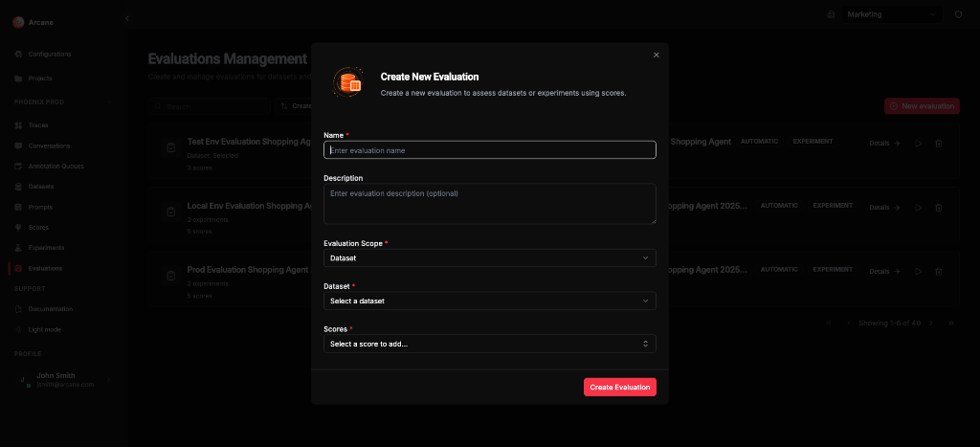This screenshot has height=447, width=980.
Task: Click the Prod Evaluation Shopping Agent title
Action: 249,270
